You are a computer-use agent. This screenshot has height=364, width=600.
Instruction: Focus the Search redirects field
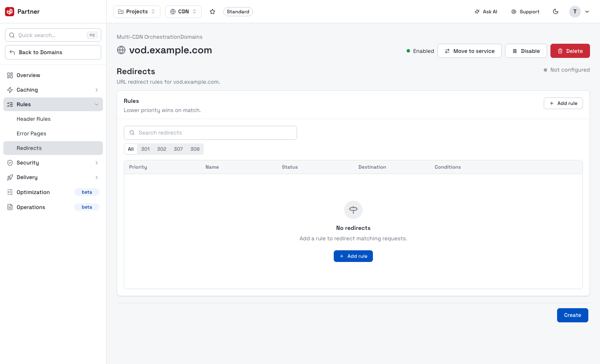(x=210, y=133)
